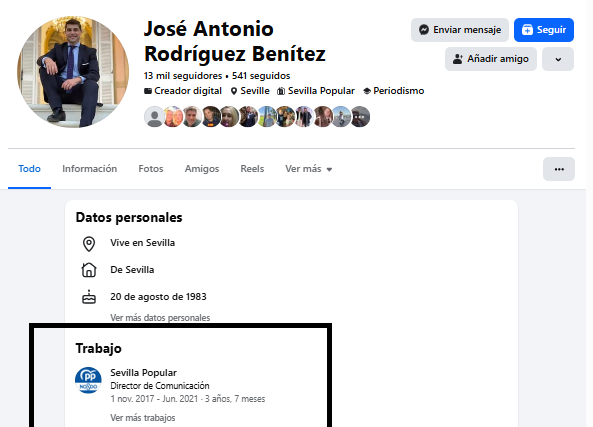This screenshot has height=427, width=593.
Task: Open the Fotos tab
Action: click(x=151, y=169)
